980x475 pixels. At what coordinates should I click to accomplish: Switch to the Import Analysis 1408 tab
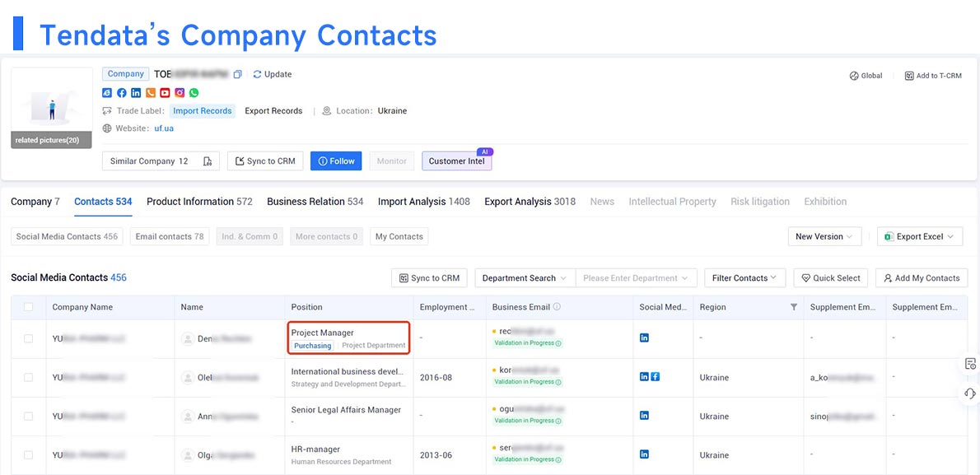[x=424, y=201]
